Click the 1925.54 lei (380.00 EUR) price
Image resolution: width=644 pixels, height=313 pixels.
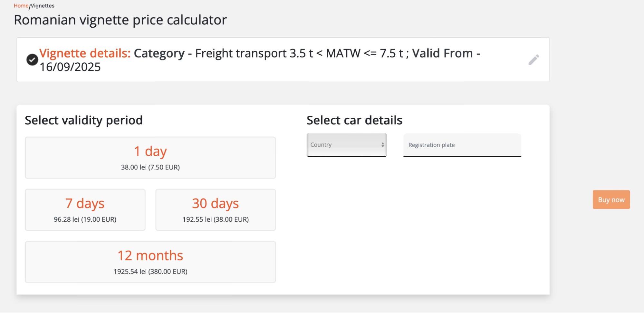pos(150,272)
